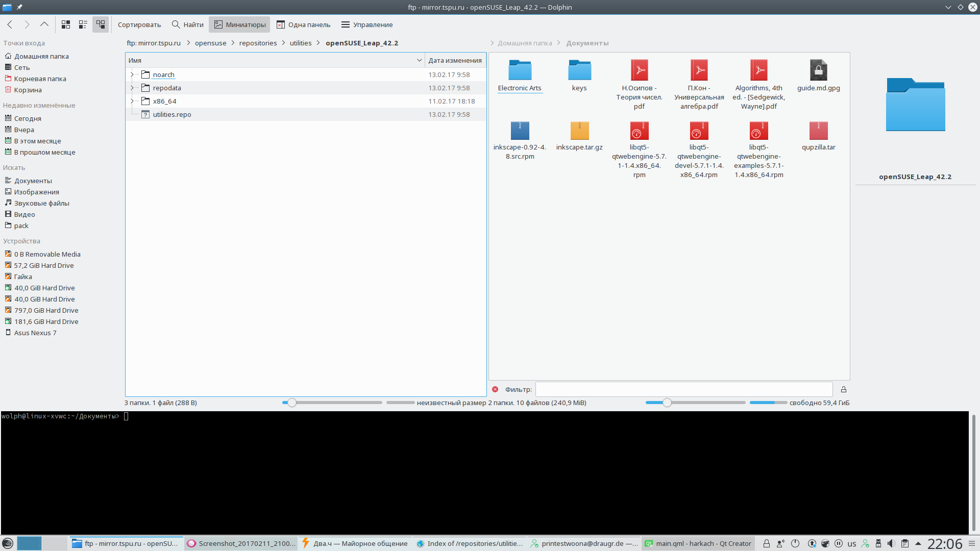Select the qupzilla.tar archive icon

click(x=818, y=131)
